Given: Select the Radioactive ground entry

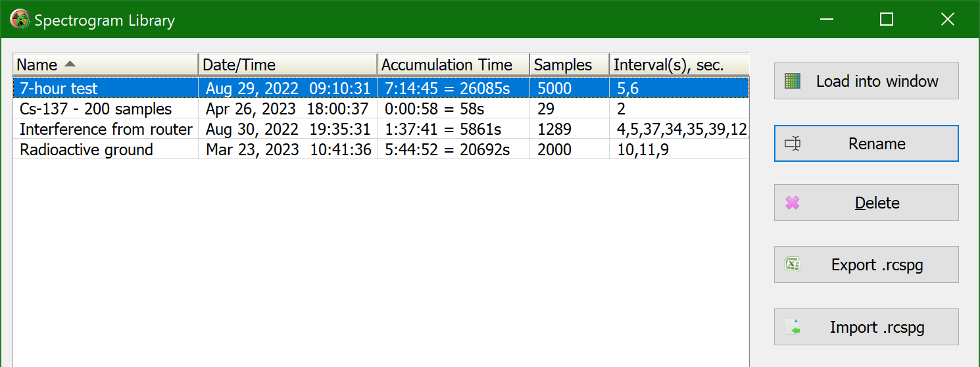Looking at the screenshot, I should click(381, 149).
